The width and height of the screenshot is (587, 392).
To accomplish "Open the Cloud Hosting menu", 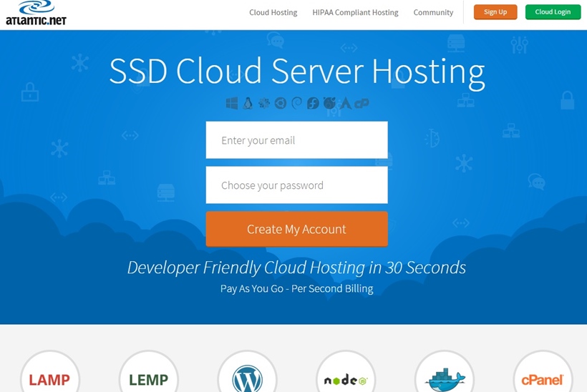I will 273,12.
